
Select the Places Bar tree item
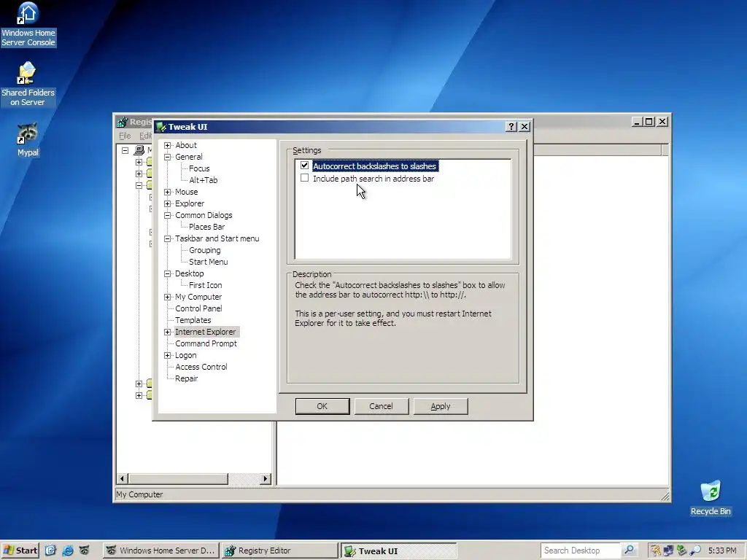click(206, 227)
